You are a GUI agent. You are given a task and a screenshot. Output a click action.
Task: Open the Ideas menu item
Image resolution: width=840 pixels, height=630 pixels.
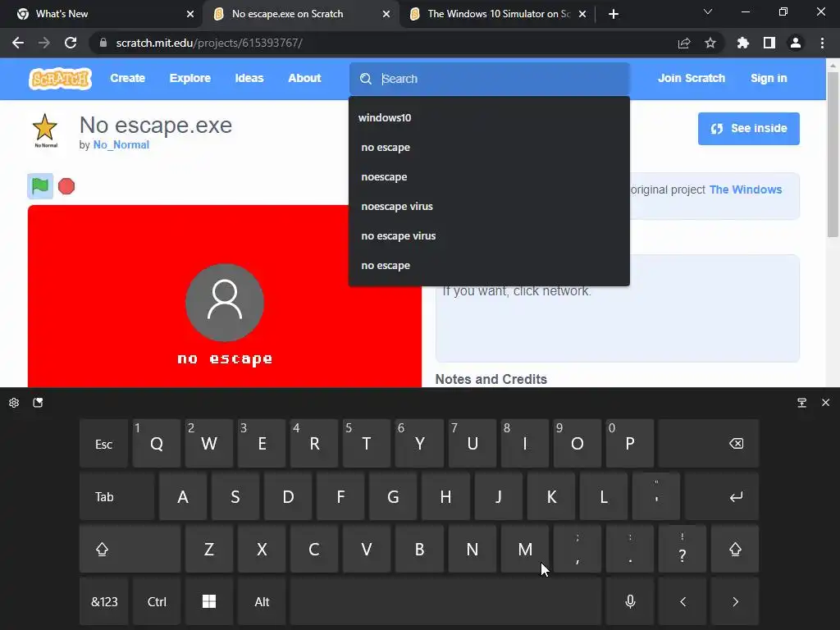coord(249,78)
